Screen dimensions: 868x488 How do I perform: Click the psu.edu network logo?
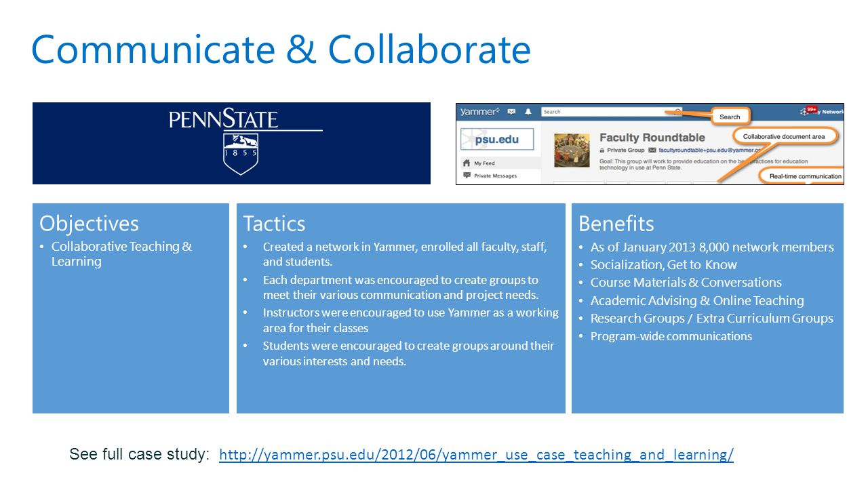[x=497, y=140]
